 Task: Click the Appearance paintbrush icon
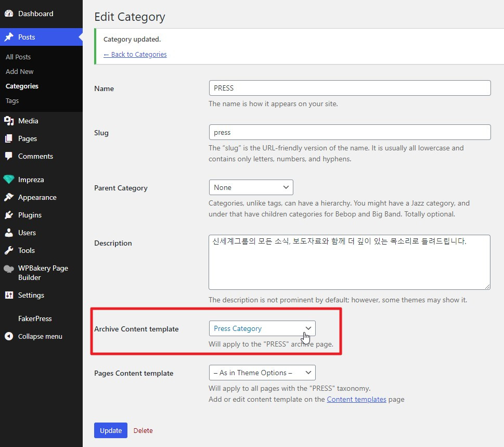[9, 197]
